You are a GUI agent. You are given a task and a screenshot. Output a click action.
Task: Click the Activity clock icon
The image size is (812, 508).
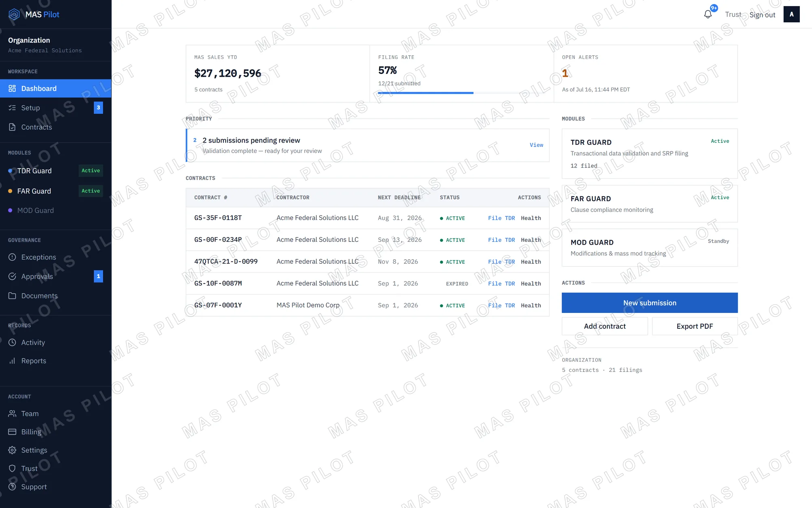pos(12,343)
